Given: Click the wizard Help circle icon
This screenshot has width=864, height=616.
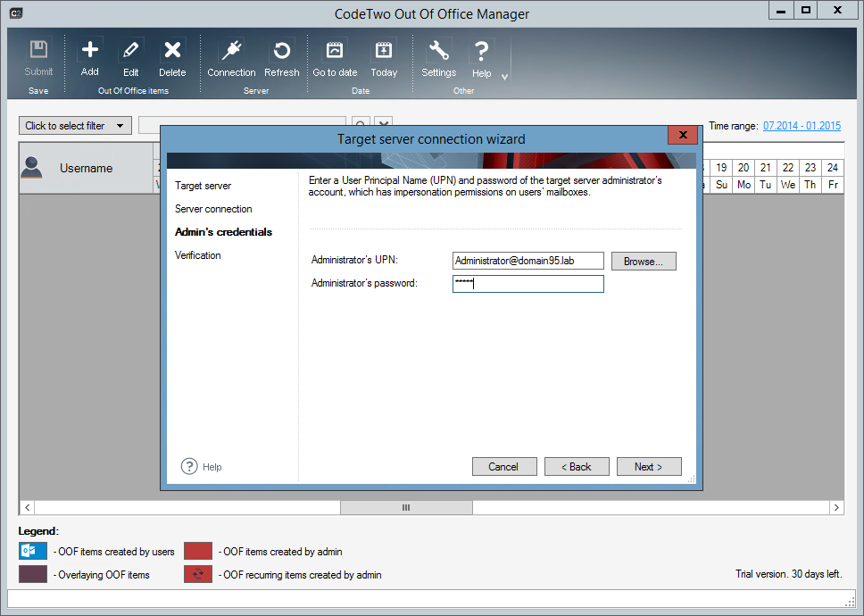Looking at the screenshot, I should [189, 466].
